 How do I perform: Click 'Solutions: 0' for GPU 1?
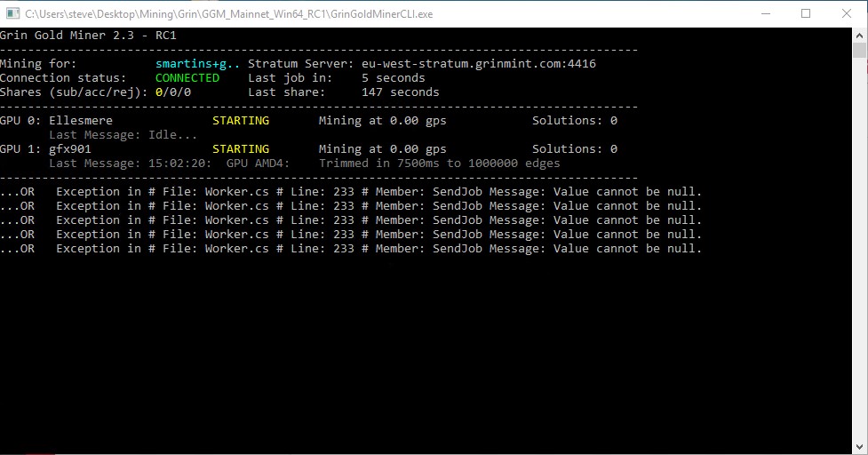tap(575, 149)
